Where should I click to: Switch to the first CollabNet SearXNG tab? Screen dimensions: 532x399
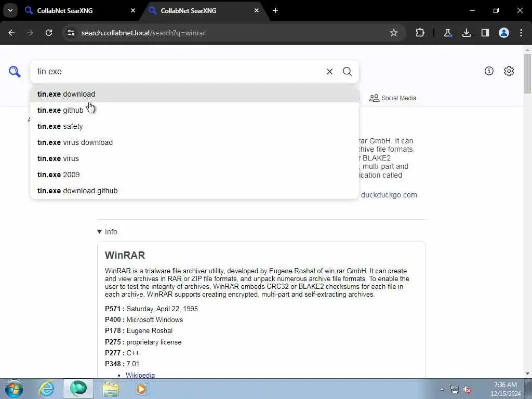click(x=80, y=10)
